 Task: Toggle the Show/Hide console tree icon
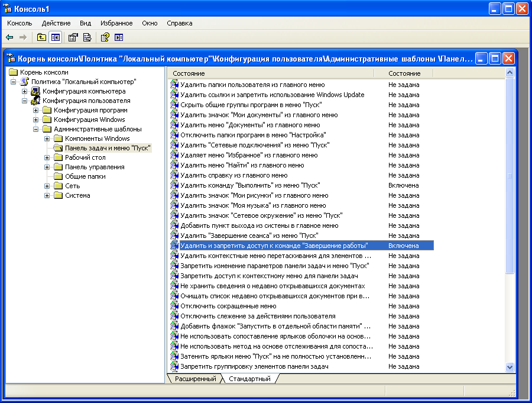click(x=56, y=37)
